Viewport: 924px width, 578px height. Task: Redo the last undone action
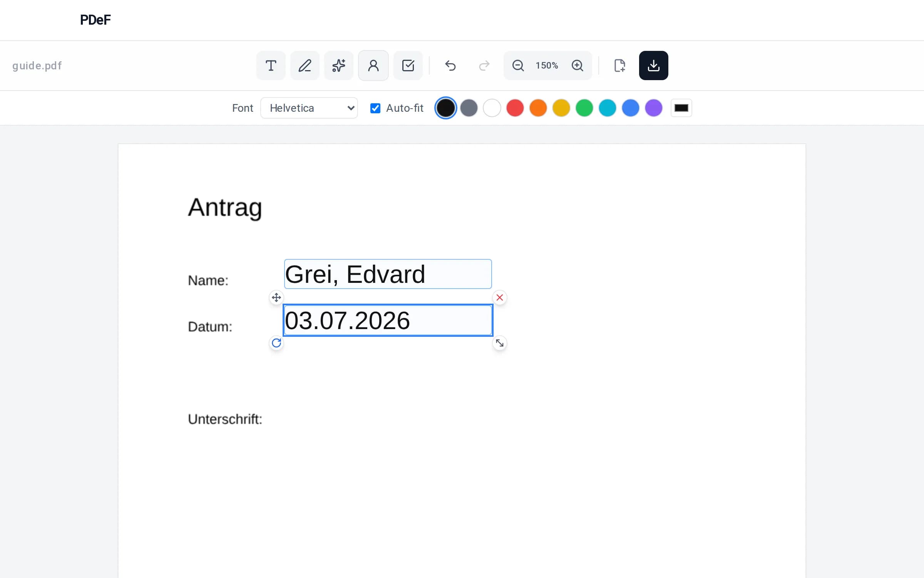(484, 66)
